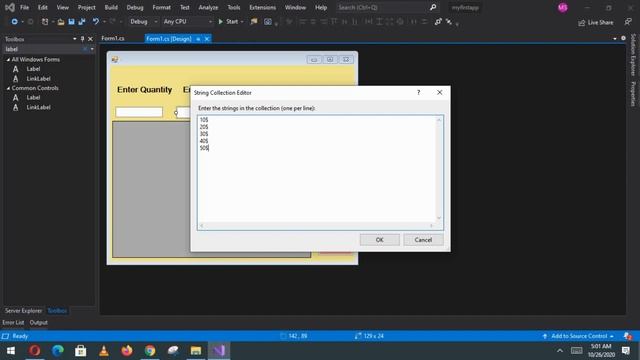Open the Debug configuration dropdown
The width and height of the screenshot is (640, 360).
(156, 22)
